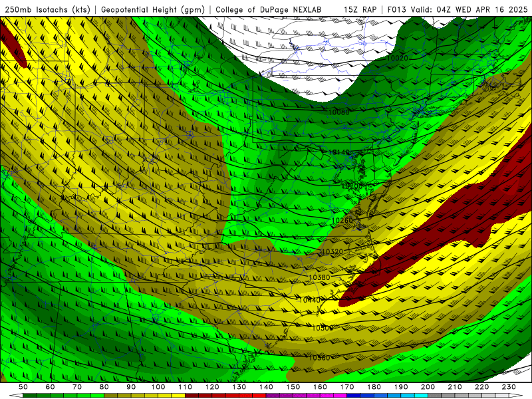Click the bright yellow swatch left of 110

pos(178,396)
